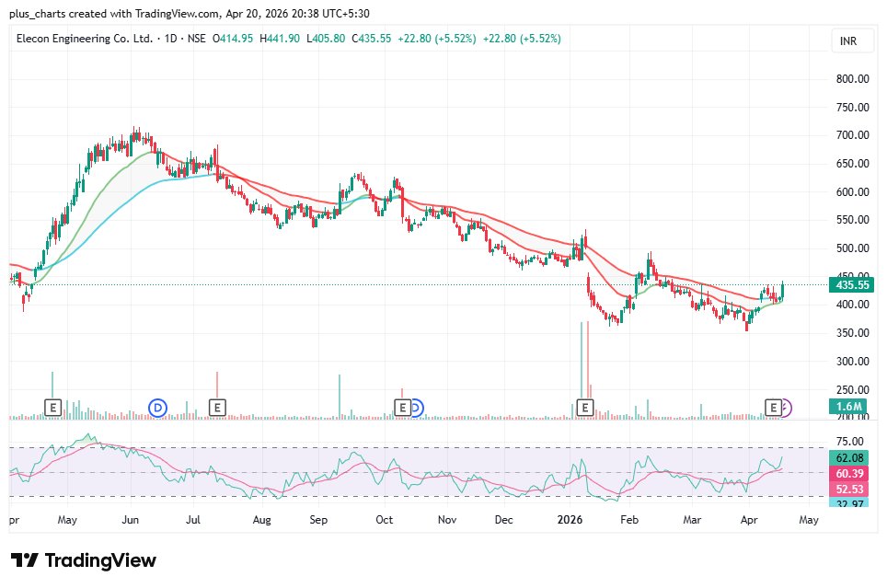Click the October "E" earnings marker
Screen dimensions: 887x588
click(x=402, y=406)
